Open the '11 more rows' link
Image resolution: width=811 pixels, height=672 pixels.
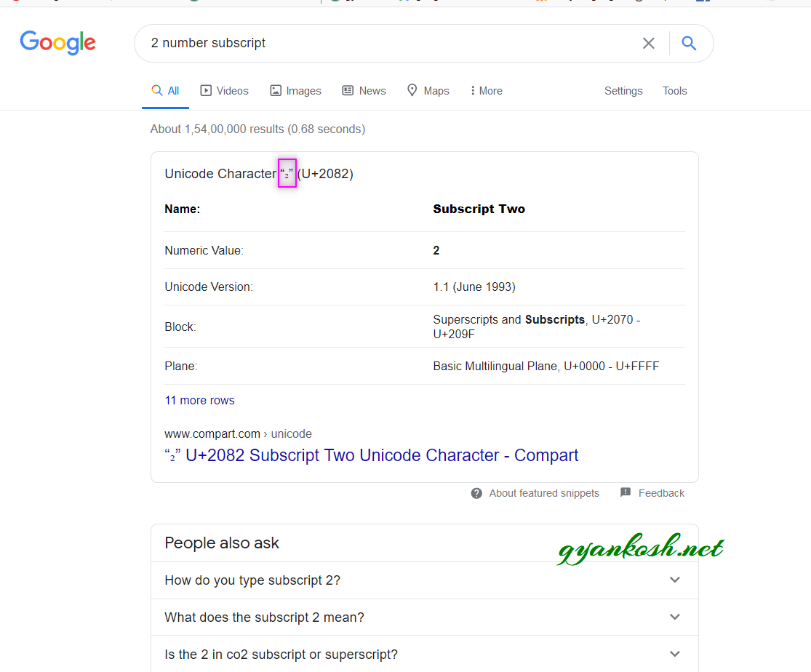click(x=199, y=400)
